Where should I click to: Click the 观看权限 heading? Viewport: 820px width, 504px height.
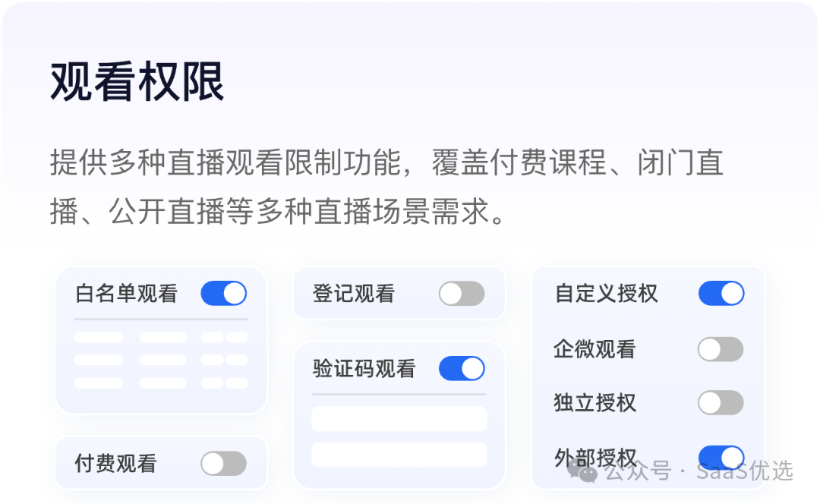137,81
